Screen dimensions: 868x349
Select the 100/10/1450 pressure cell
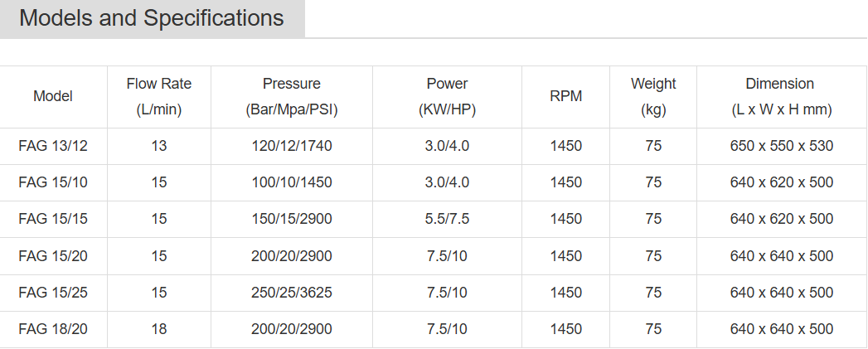pos(292,183)
